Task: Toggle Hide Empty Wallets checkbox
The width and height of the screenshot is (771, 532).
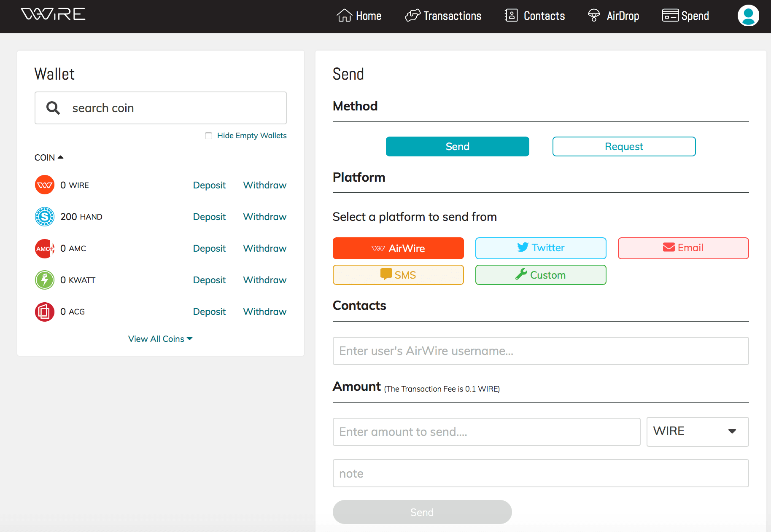Action: pyautogui.click(x=208, y=136)
